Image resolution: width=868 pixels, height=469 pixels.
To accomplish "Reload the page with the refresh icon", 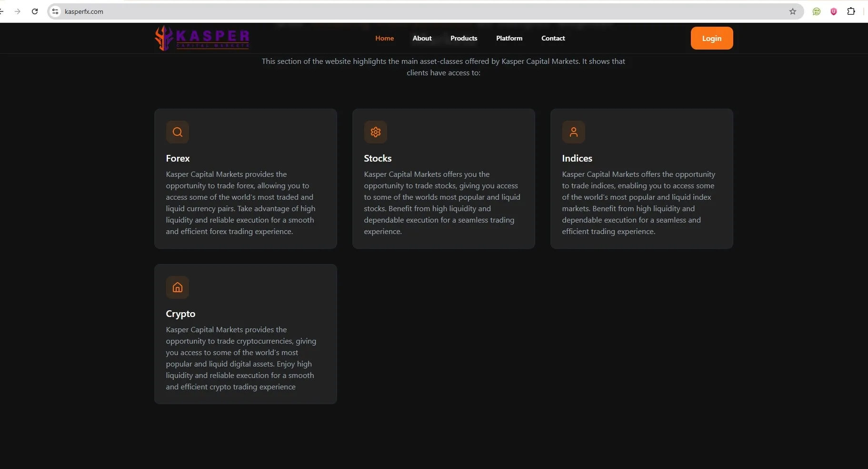I will pos(35,11).
